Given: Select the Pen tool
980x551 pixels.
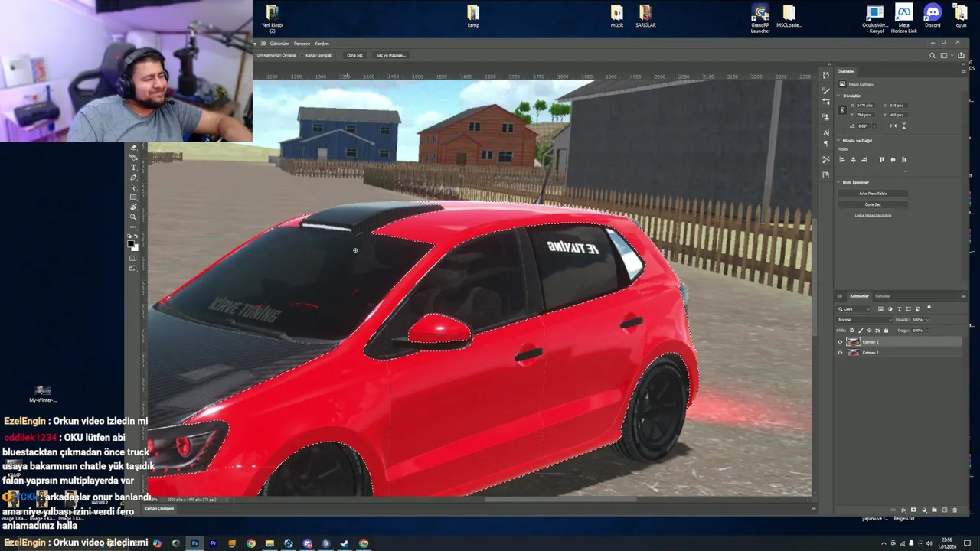Looking at the screenshot, I should tap(134, 178).
